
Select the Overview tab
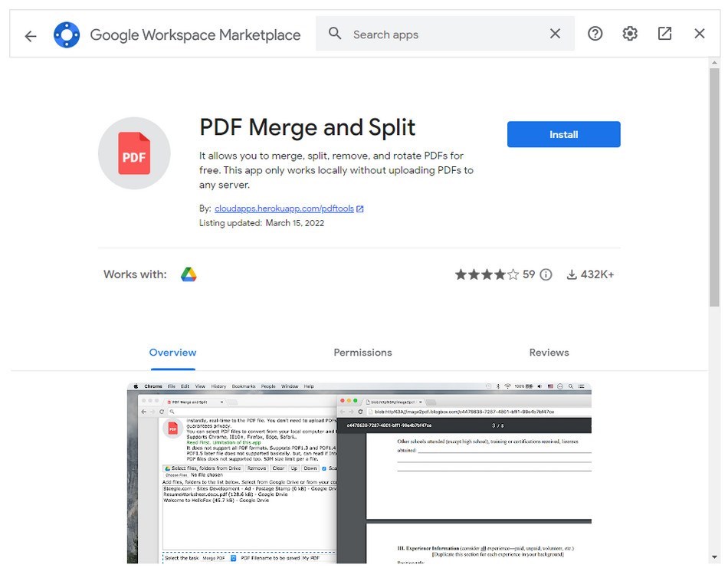click(x=172, y=352)
